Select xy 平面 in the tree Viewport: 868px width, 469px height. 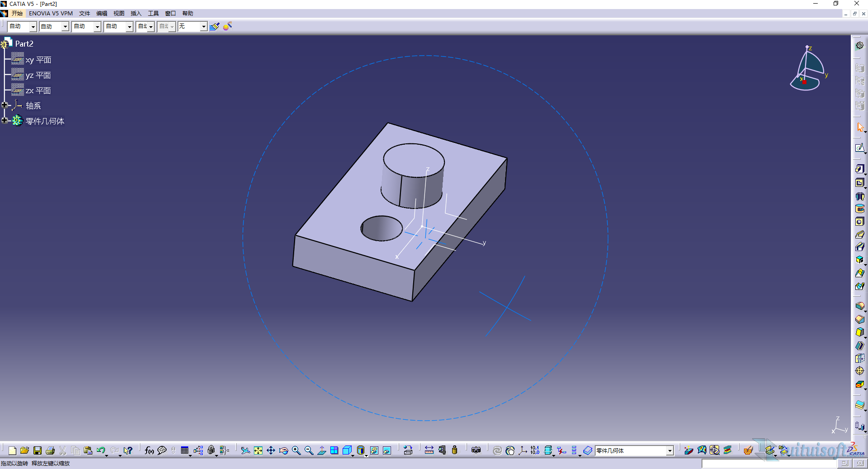(x=38, y=60)
